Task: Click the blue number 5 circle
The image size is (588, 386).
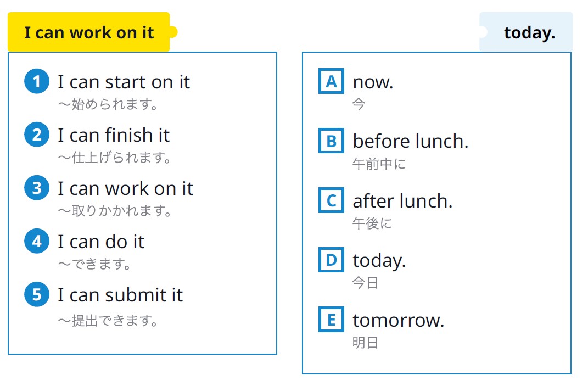Action: (37, 294)
